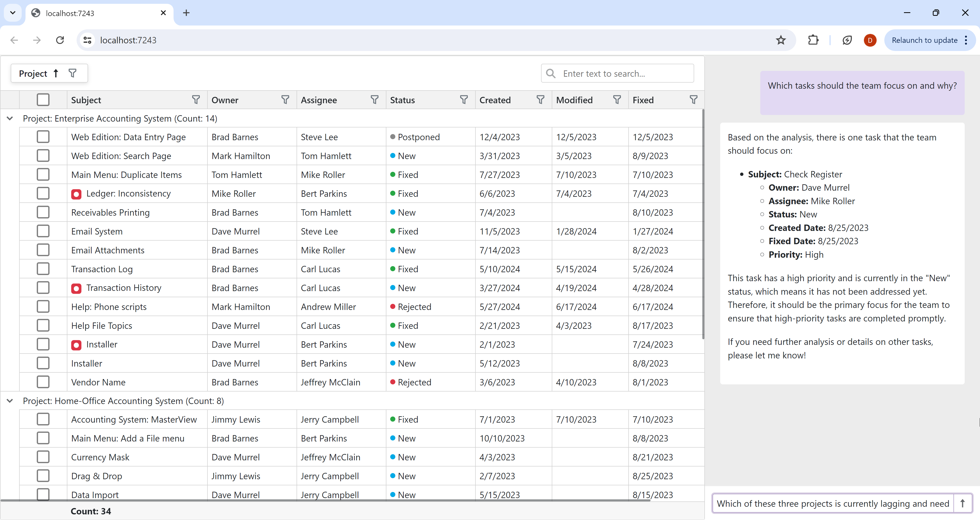Open the Status column filter icon
This screenshot has height=520, width=980.
tap(463, 100)
